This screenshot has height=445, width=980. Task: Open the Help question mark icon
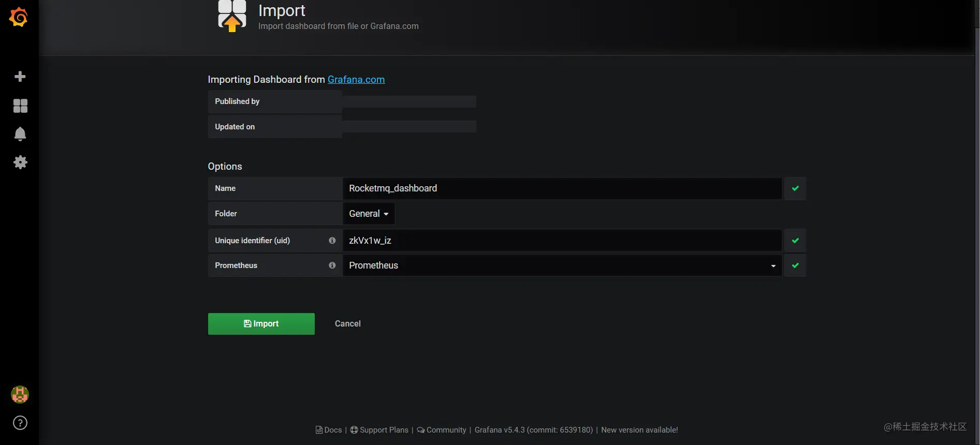click(x=20, y=423)
